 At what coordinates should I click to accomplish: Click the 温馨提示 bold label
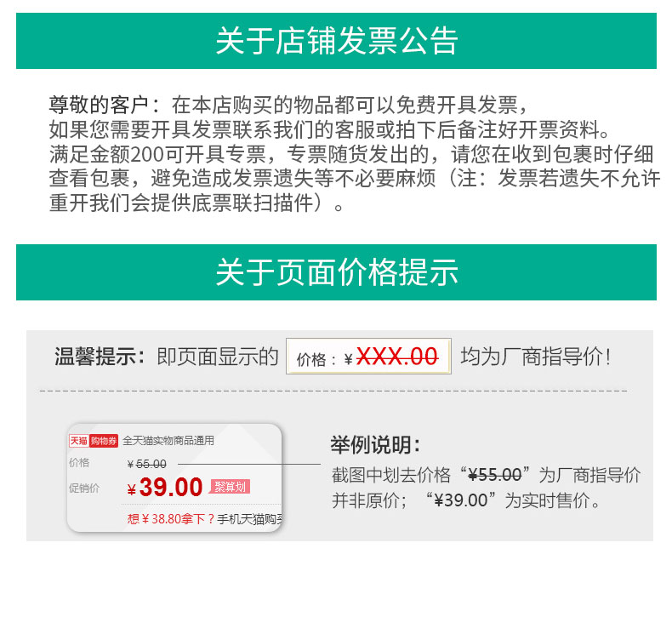(100, 357)
